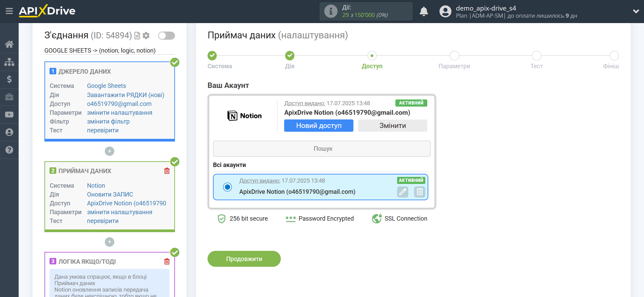
Task: Click the Продовжити button
Action: [244, 259]
